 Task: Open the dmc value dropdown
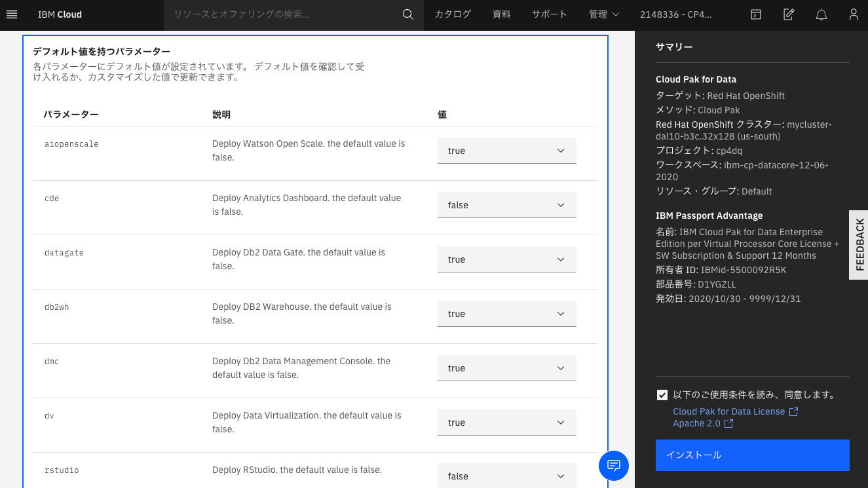pos(507,368)
